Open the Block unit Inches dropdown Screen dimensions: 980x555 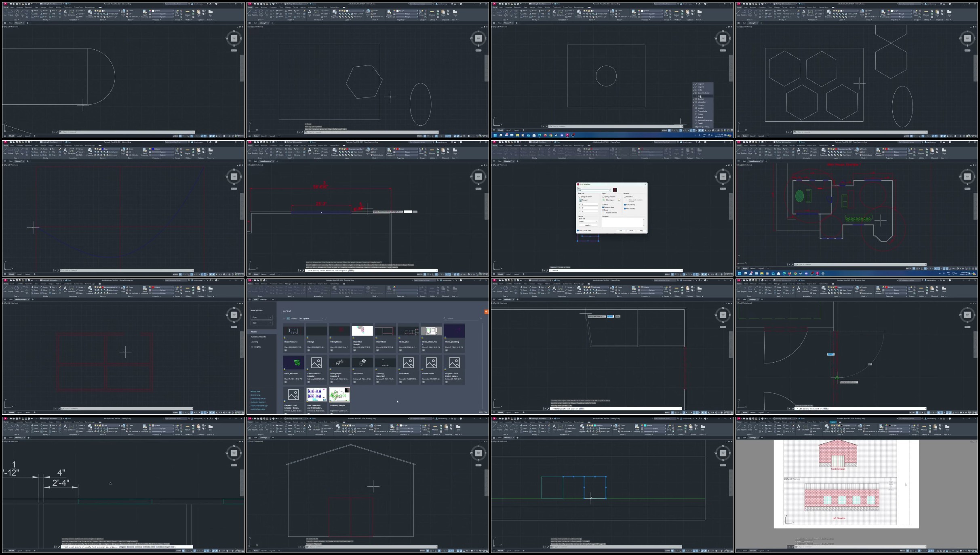click(x=588, y=222)
